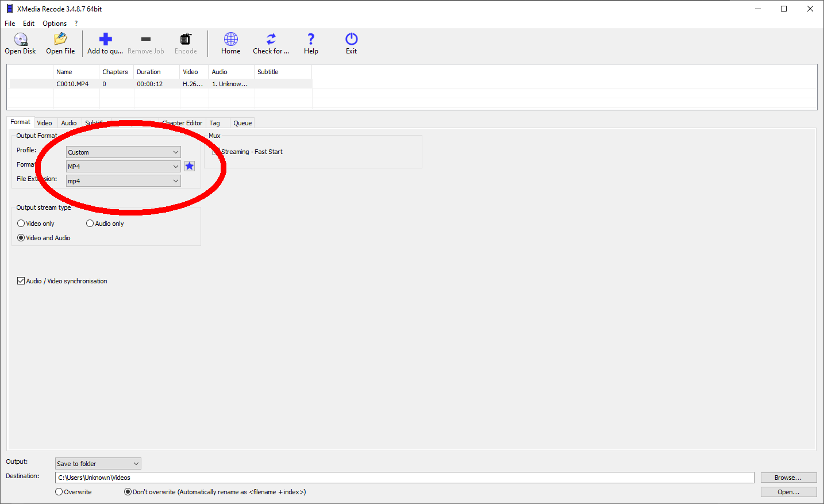Image resolution: width=824 pixels, height=504 pixels.
Task: Click the Chapters column header
Action: pos(117,72)
